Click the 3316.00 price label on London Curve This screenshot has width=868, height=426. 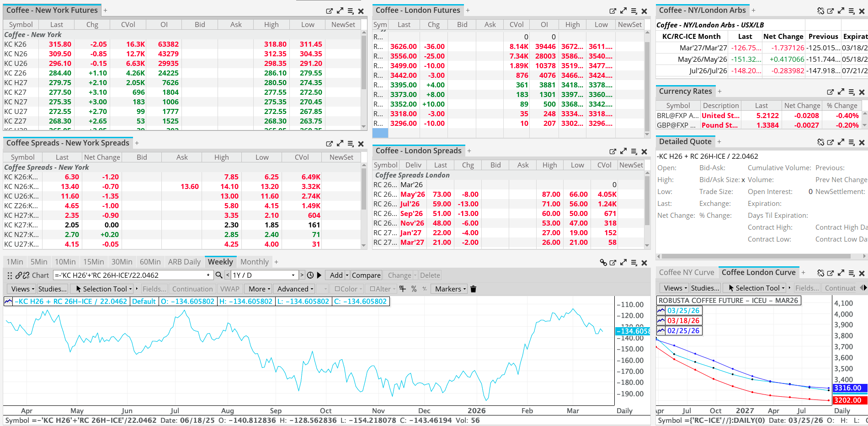pyautogui.click(x=850, y=388)
